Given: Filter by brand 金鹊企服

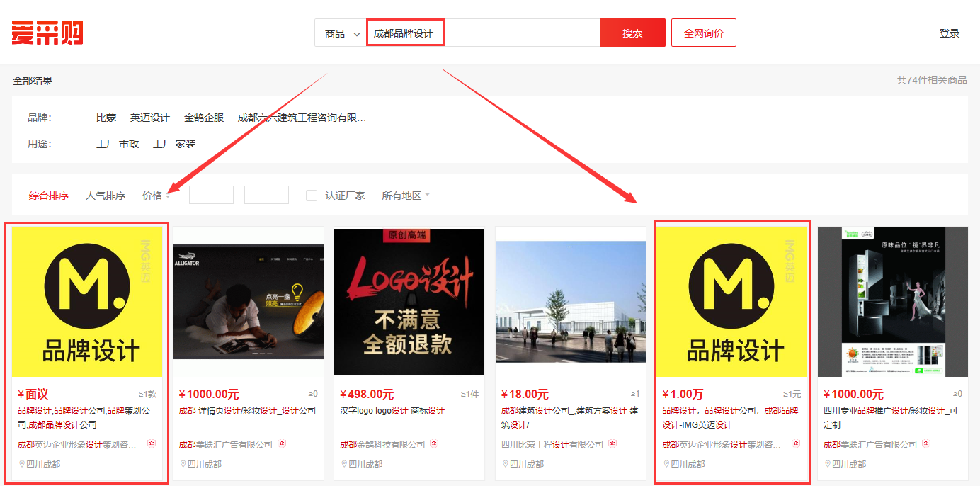Looking at the screenshot, I should coord(204,118).
